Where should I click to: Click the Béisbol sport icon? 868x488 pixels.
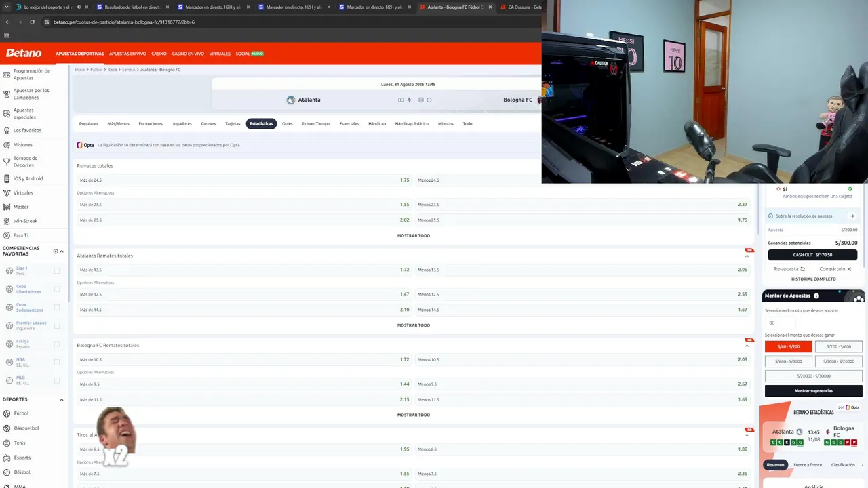(x=7, y=472)
